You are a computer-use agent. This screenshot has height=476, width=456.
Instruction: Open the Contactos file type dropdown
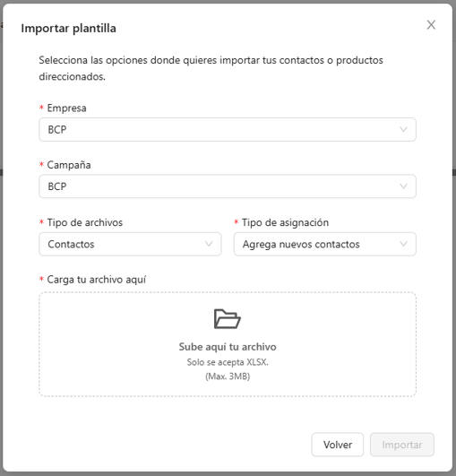[130, 244]
